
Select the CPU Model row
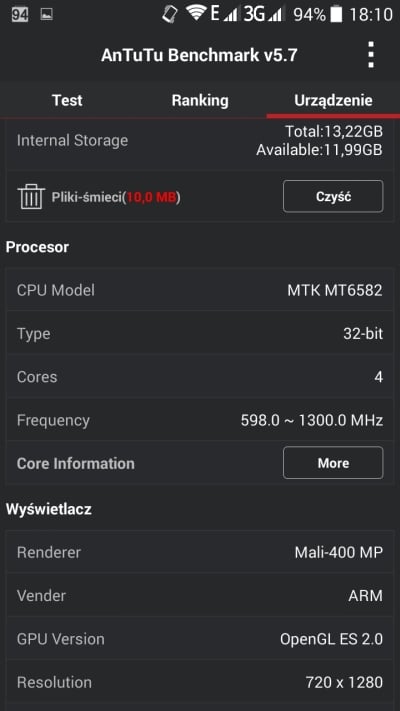200,290
